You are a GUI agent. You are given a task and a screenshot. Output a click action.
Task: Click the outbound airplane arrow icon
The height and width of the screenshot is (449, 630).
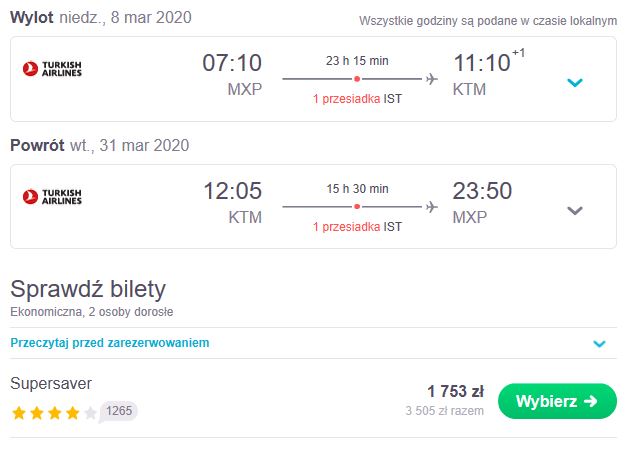[x=432, y=79]
